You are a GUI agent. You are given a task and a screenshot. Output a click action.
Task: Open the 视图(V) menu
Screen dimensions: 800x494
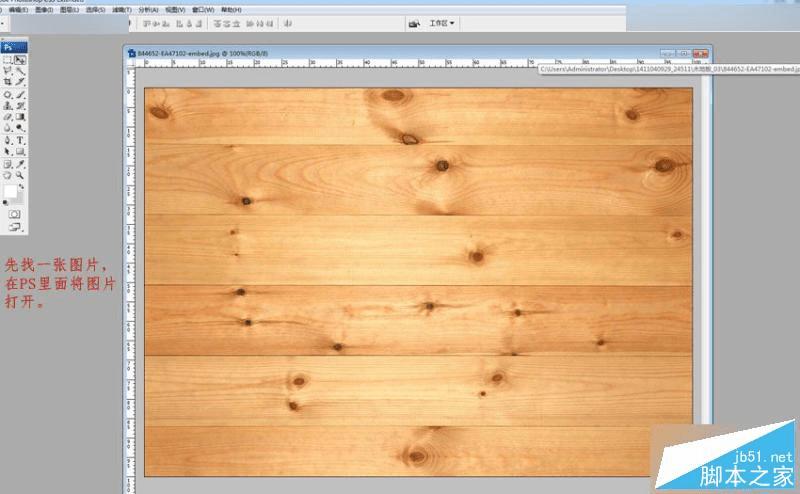(175, 10)
